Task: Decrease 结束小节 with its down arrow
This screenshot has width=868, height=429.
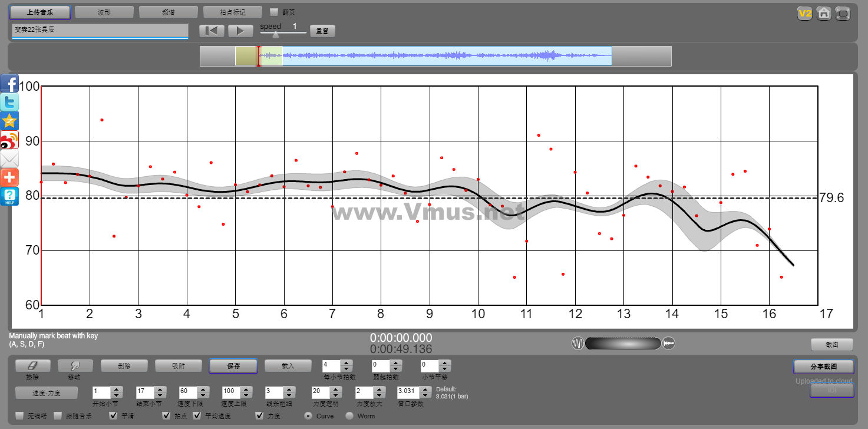Action: pyautogui.click(x=160, y=395)
